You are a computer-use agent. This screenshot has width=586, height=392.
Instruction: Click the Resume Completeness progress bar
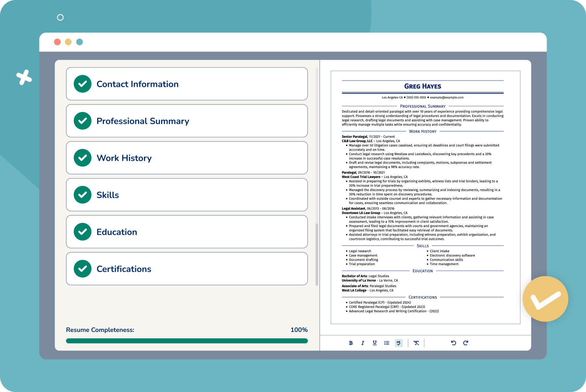pyautogui.click(x=187, y=341)
